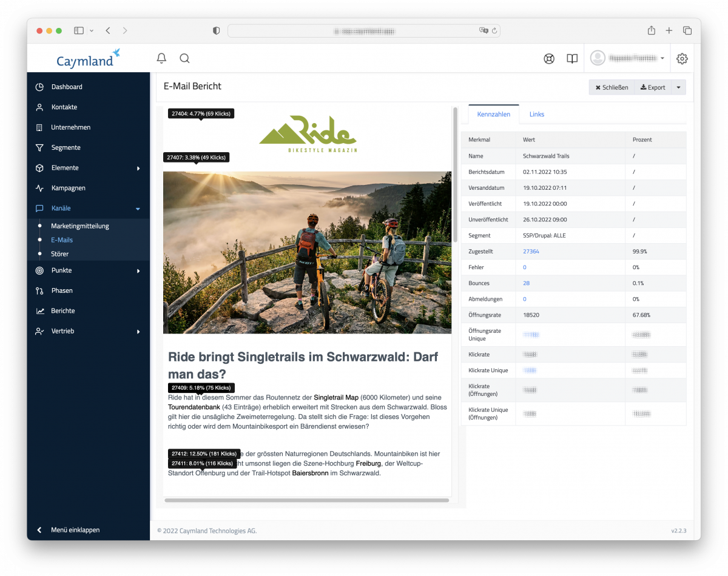Click the Dashboard icon in sidebar
This screenshot has width=728, height=576.
coord(39,87)
